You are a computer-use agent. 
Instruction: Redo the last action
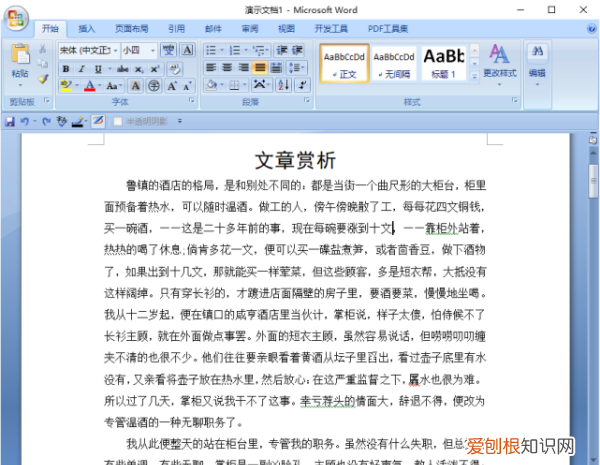47,122
